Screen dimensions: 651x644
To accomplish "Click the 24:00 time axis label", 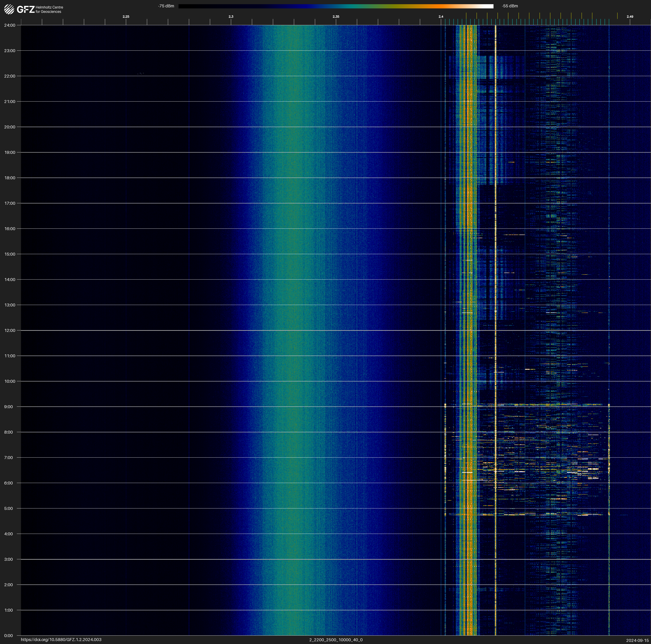I will tap(10, 25).
